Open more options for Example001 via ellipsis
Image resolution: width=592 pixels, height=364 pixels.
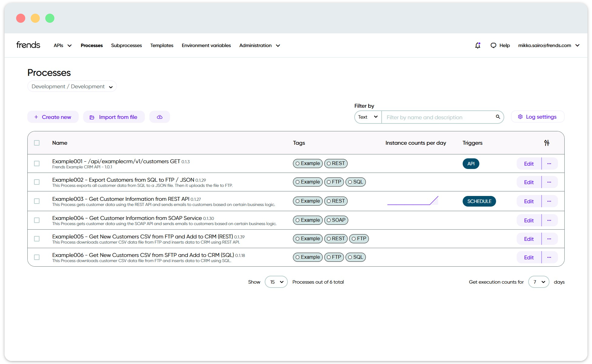549,163
